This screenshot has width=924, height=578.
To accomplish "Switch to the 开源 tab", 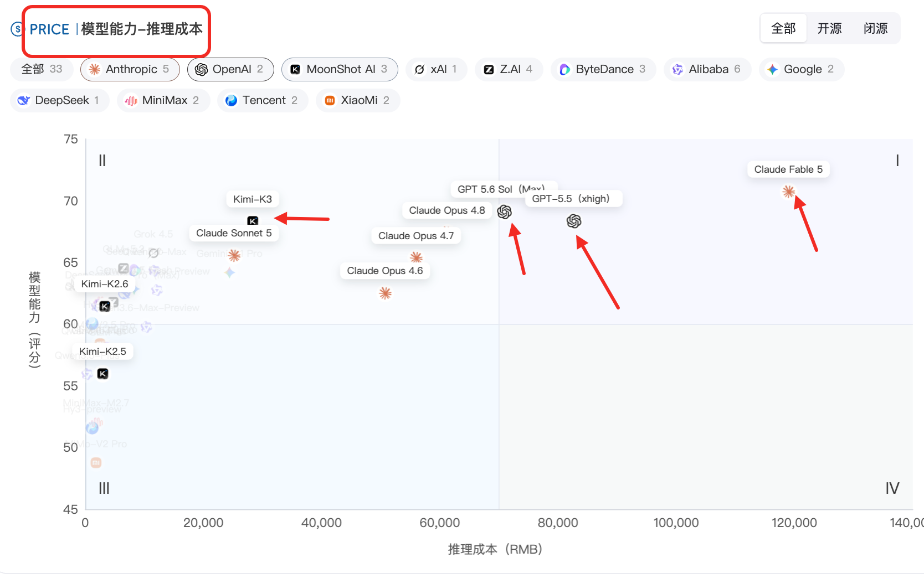I will click(x=829, y=28).
